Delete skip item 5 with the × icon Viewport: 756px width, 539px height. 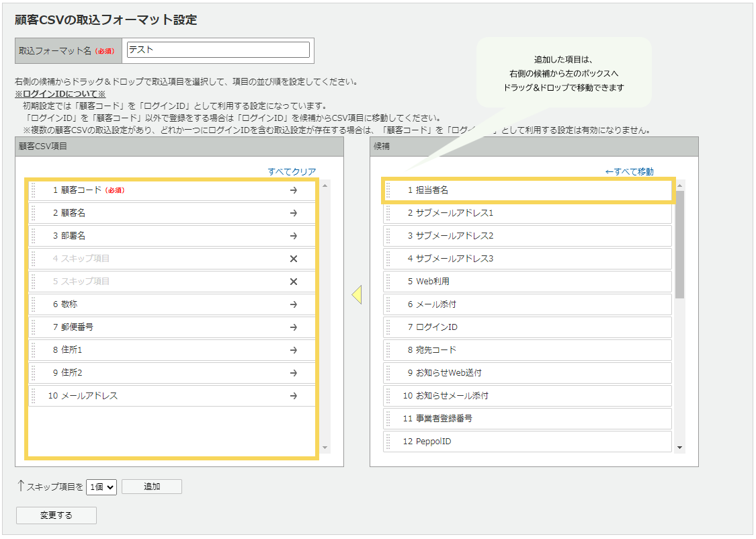click(294, 282)
